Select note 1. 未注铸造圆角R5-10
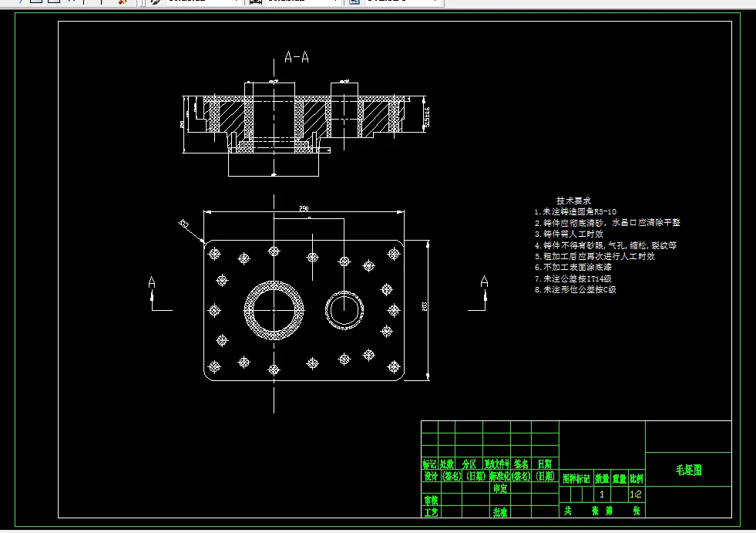Screen dimensions: 756x533 (x=575, y=211)
